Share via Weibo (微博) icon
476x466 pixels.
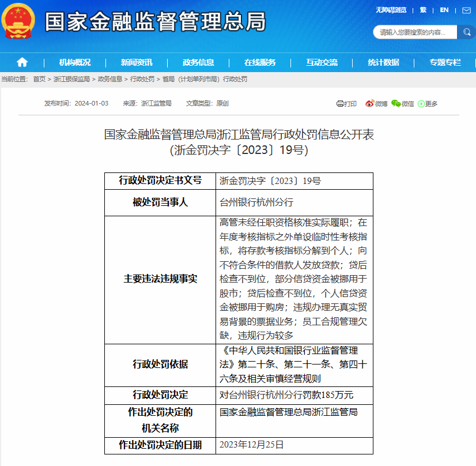click(369, 104)
